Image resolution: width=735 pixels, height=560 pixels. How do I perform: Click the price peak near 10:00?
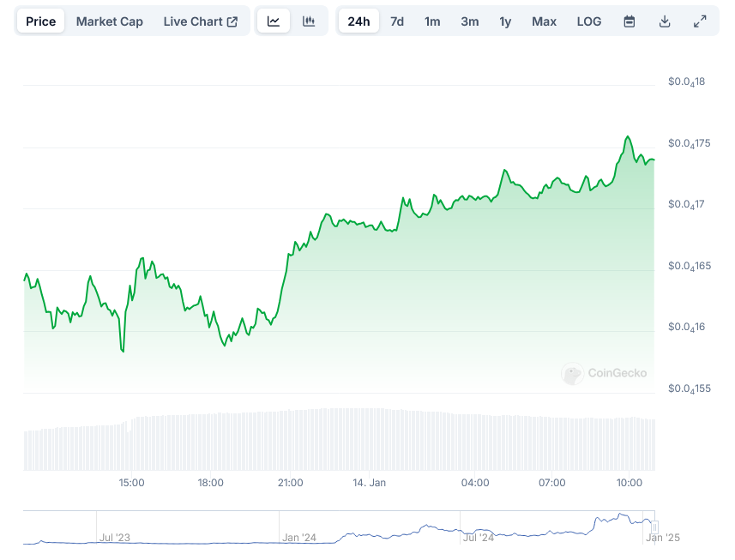click(628, 137)
